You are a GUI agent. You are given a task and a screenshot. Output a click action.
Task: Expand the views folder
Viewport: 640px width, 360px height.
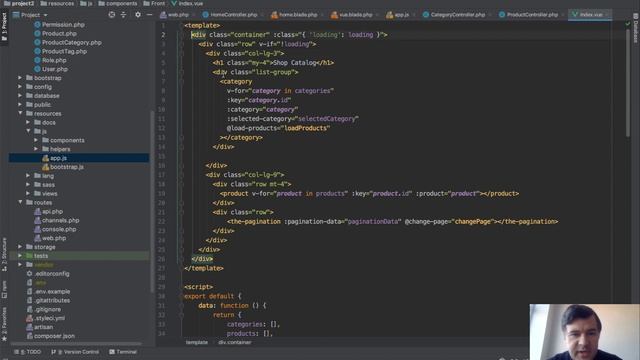pyautogui.click(x=28, y=193)
